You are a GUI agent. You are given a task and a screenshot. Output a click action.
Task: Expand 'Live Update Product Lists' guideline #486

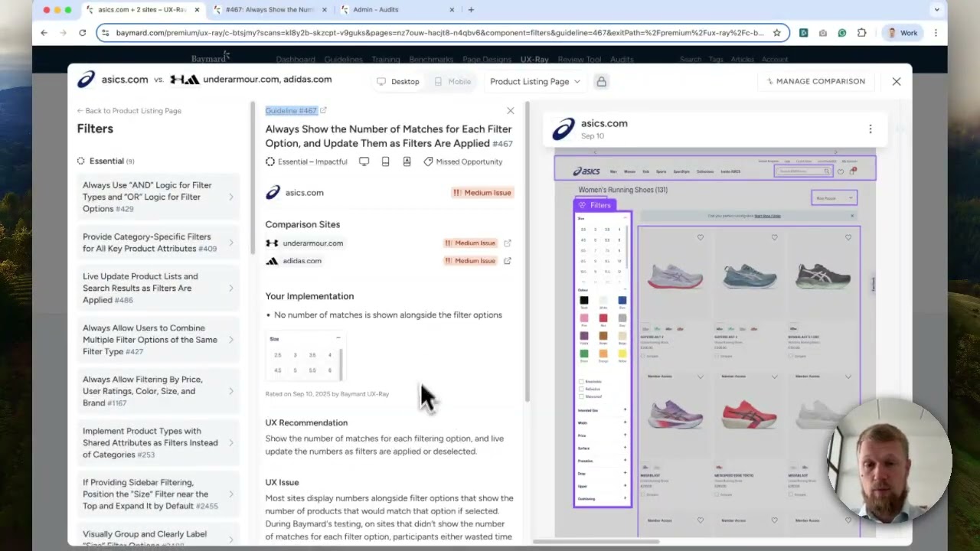[x=158, y=288]
